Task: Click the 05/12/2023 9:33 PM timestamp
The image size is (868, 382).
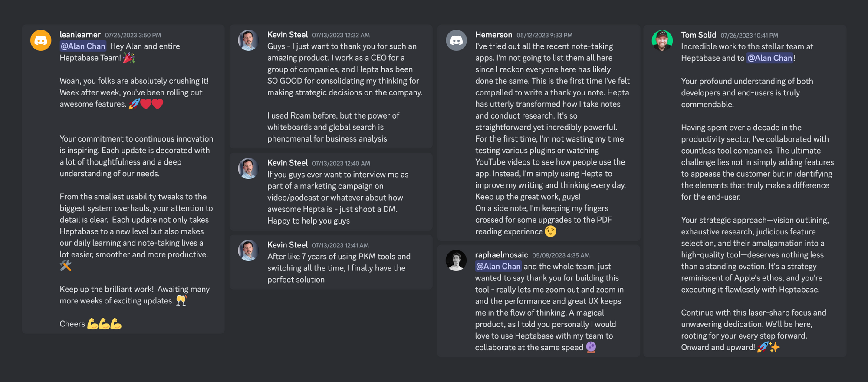Action: click(544, 35)
